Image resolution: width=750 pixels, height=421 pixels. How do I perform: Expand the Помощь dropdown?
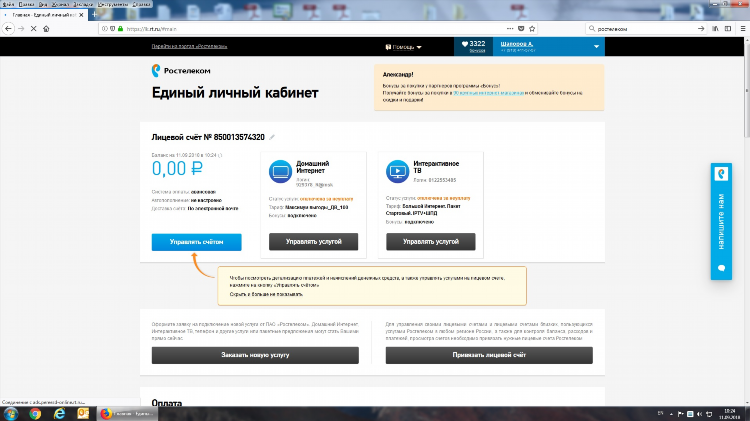point(404,47)
